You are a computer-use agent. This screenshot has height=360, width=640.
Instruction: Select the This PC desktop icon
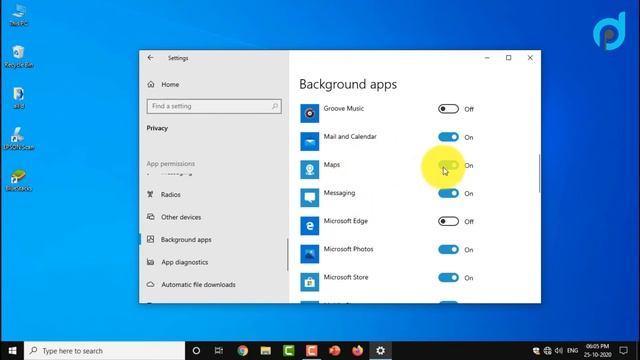[x=18, y=16]
